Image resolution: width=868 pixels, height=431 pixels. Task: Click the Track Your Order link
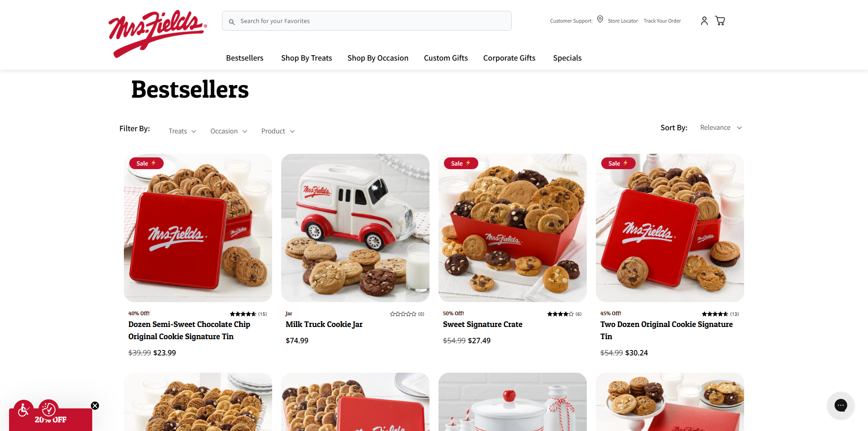point(662,21)
